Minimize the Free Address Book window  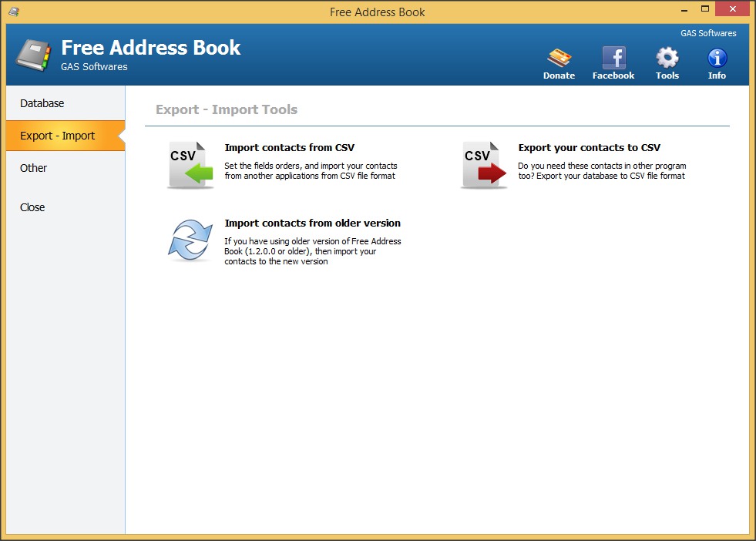click(684, 10)
